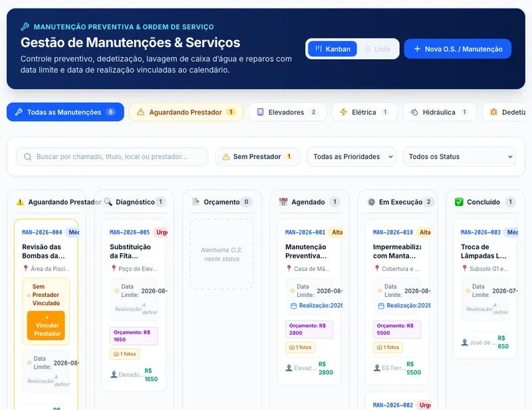
Task: Click person icon beside EG Ferr...
Action: coord(377,367)
